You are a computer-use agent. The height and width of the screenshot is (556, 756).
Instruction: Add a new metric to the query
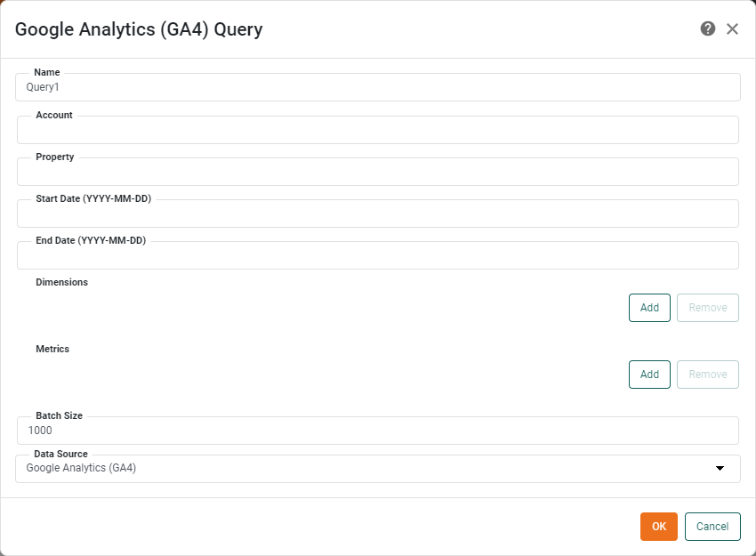point(648,374)
